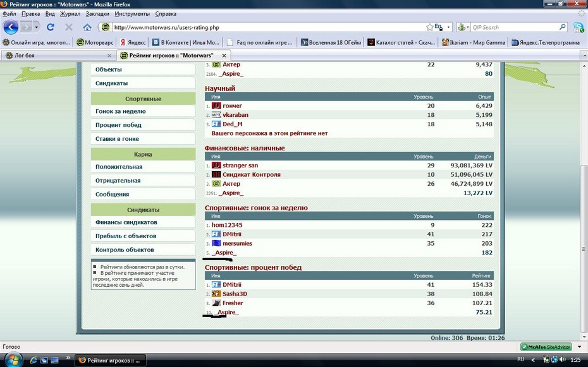The width and height of the screenshot is (588, 367).
Task: Open the Объекты rating in sidebar
Action: pyautogui.click(x=143, y=69)
